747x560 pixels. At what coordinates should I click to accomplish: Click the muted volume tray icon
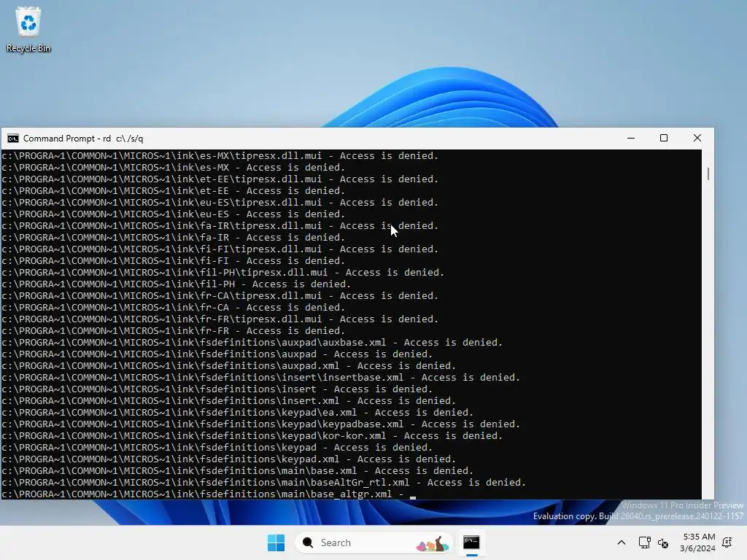[662, 542]
